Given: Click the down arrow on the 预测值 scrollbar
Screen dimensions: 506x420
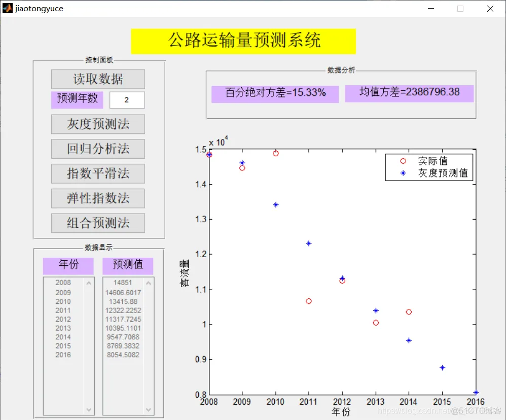Looking at the screenshot, I should pyautogui.click(x=148, y=409).
